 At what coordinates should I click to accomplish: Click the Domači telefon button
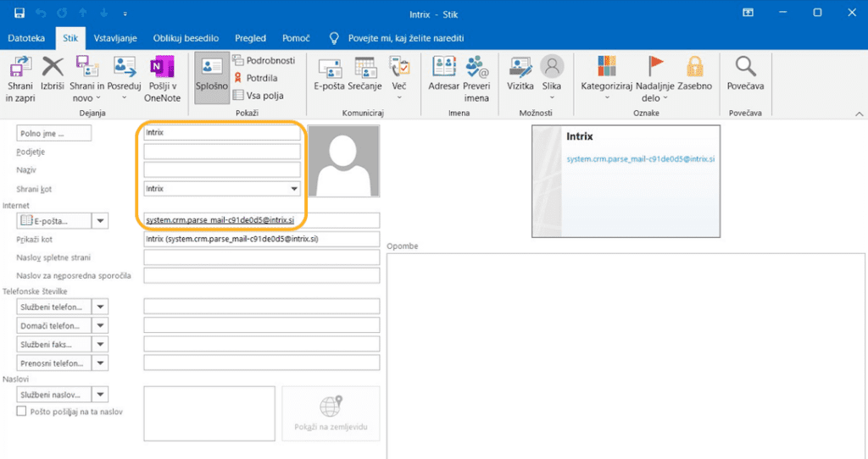(x=53, y=326)
